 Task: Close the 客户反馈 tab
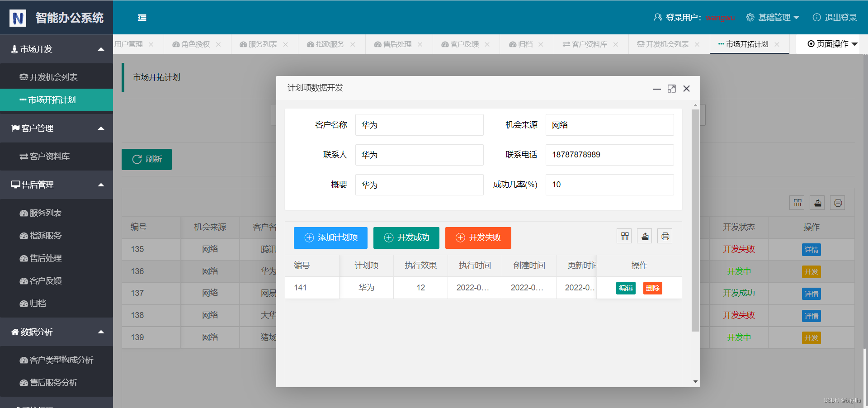pos(487,44)
